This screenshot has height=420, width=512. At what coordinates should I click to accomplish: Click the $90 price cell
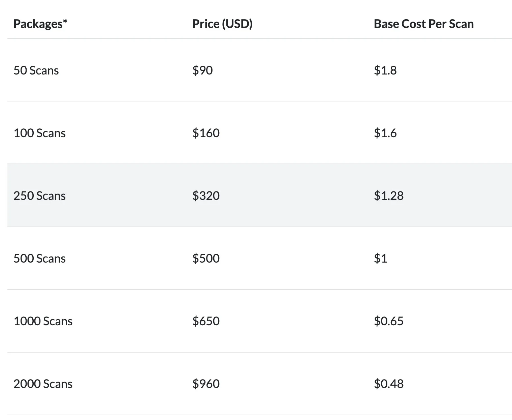pyautogui.click(x=202, y=70)
